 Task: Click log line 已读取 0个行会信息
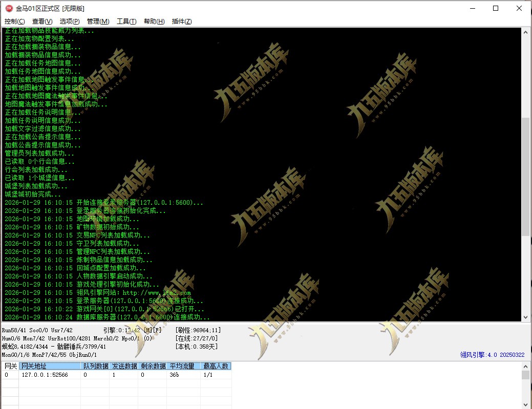(x=39, y=161)
